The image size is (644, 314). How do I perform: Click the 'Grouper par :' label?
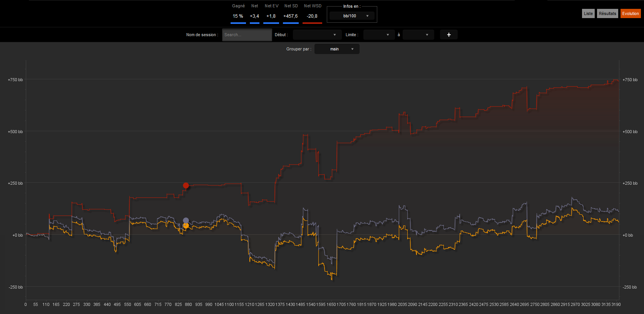[299, 49]
